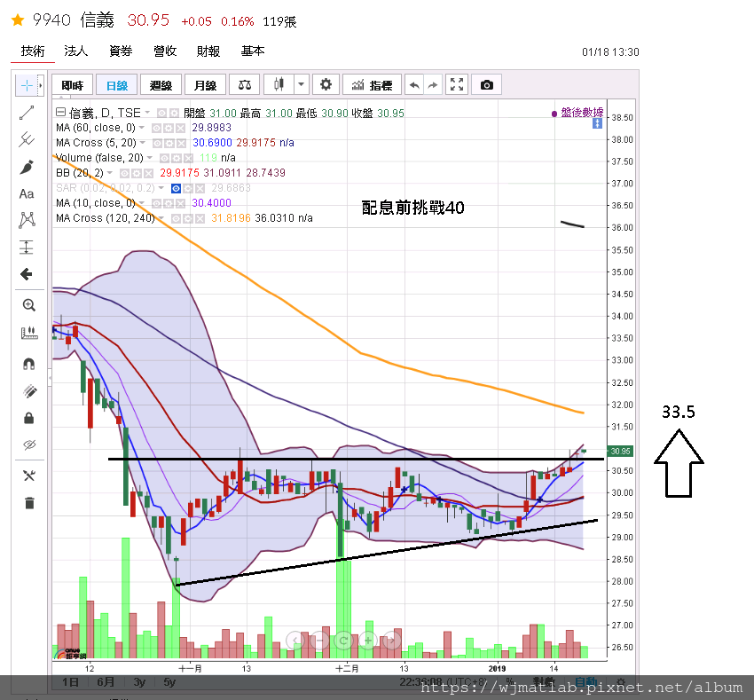Select the 日線 daily chart
Viewport: 754px width, 700px height.
[117, 85]
